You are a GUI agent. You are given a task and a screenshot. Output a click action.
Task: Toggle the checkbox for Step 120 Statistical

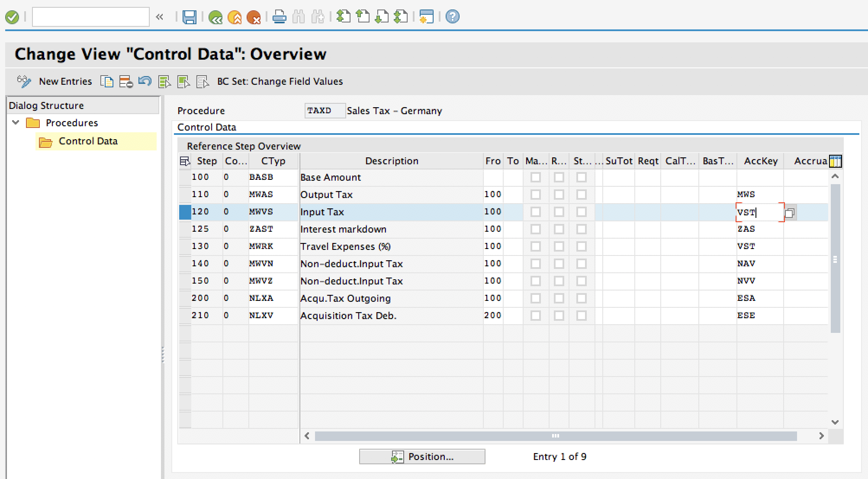(581, 211)
